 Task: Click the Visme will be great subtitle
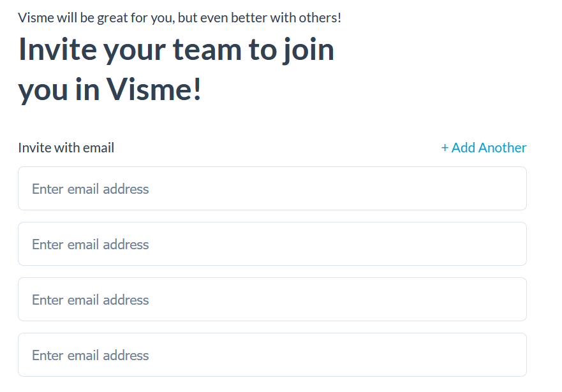tap(179, 18)
